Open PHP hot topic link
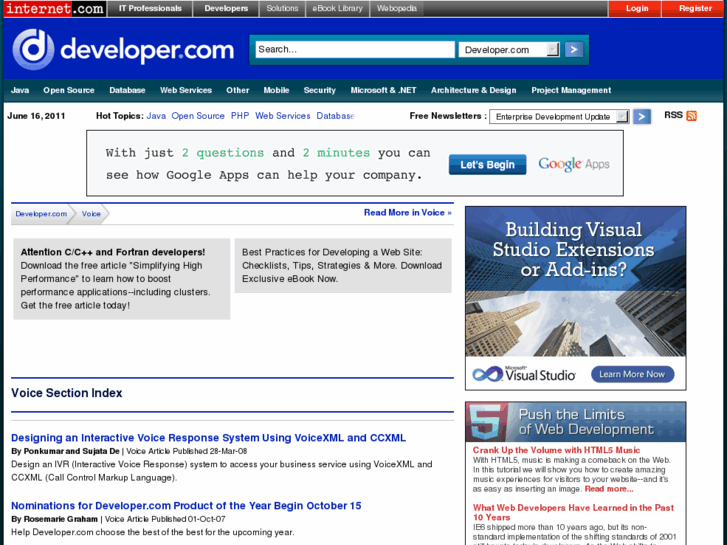Screen dimensions: 727x545 (x=240, y=116)
